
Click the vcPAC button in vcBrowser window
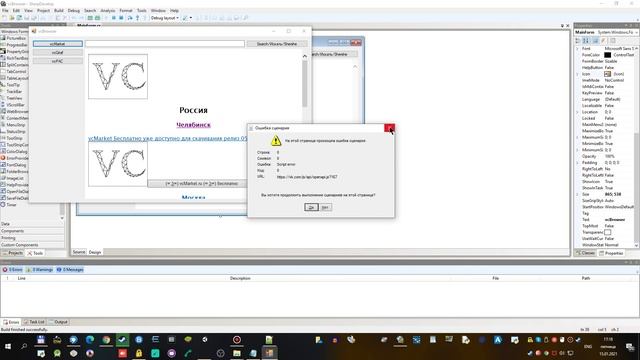click(58, 61)
